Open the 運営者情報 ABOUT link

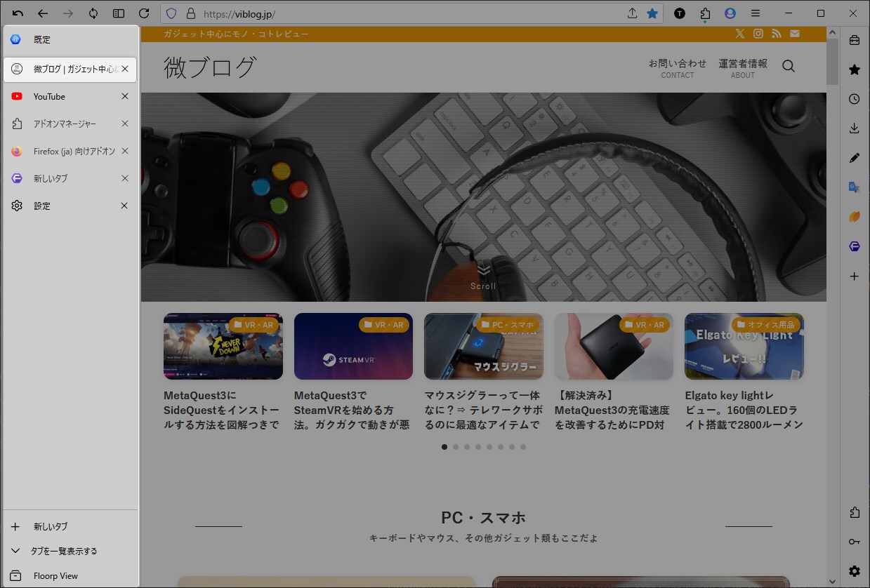pyautogui.click(x=742, y=67)
